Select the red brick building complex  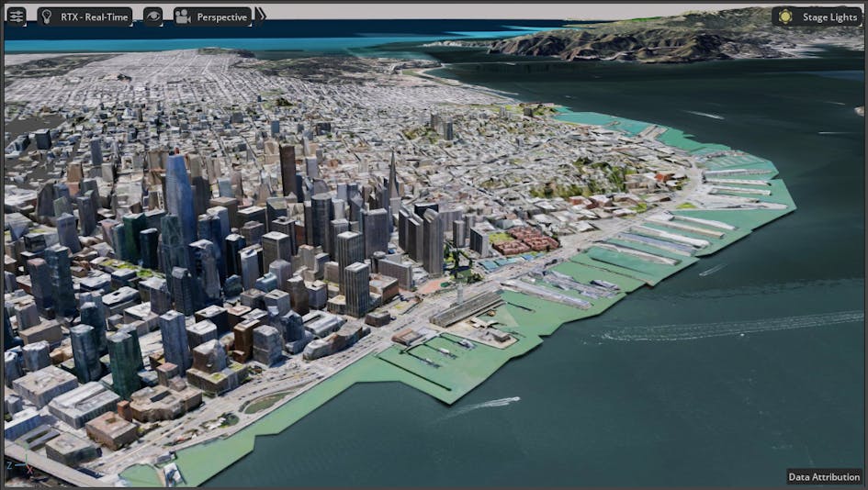click(526, 241)
